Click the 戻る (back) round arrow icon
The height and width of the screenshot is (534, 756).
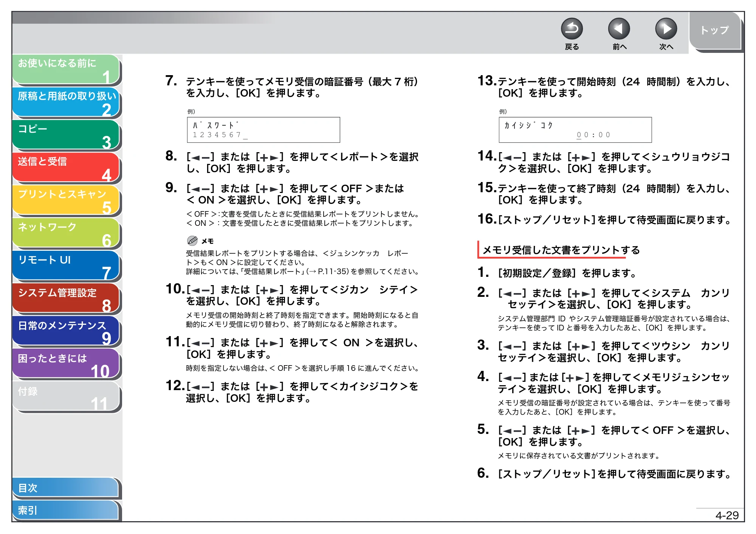(x=572, y=29)
